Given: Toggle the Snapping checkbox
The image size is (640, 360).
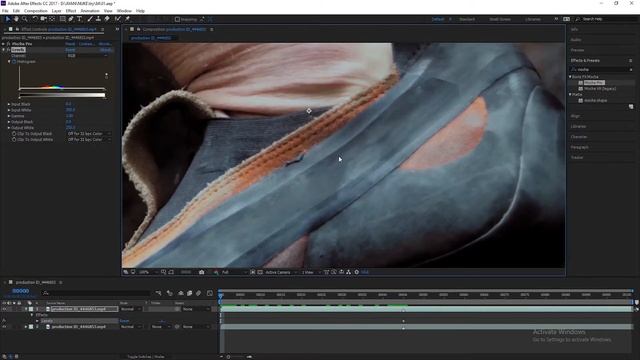Looking at the screenshot, I should (x=177, y=19).
